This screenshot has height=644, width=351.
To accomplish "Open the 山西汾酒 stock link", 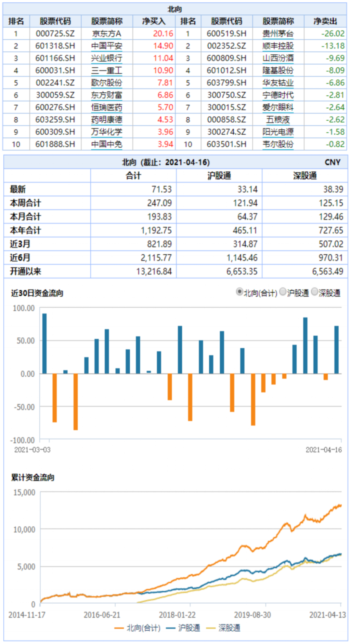I will (x=278, y=59).
